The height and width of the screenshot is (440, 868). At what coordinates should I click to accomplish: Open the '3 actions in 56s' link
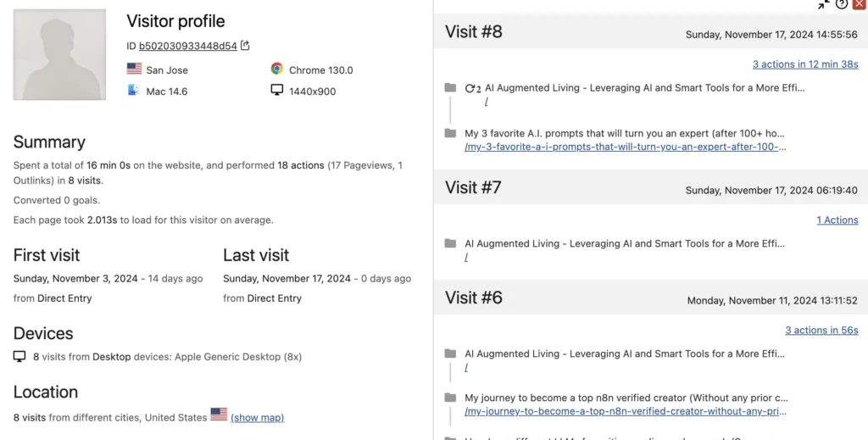click(x=821, y=331)
